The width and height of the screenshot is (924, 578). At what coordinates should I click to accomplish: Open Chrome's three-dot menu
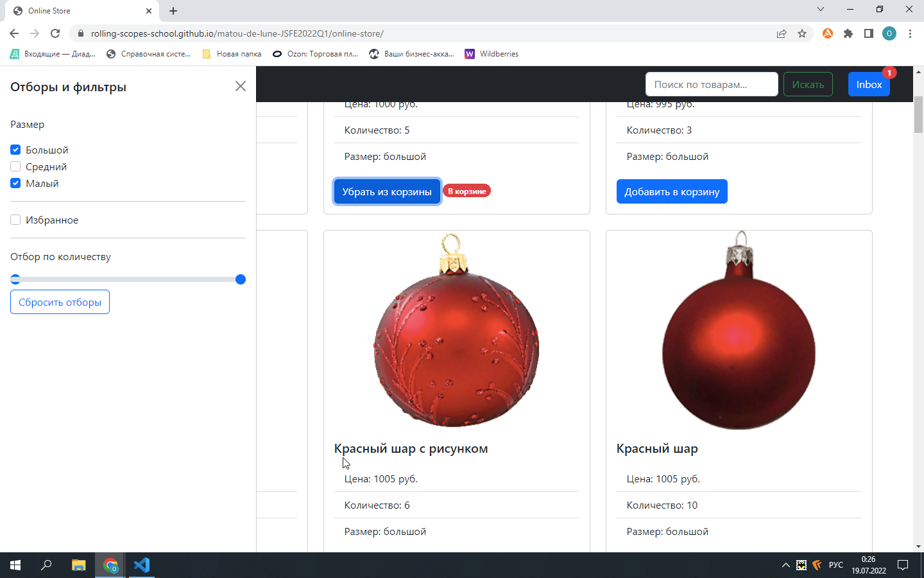[x=911, y=33]
